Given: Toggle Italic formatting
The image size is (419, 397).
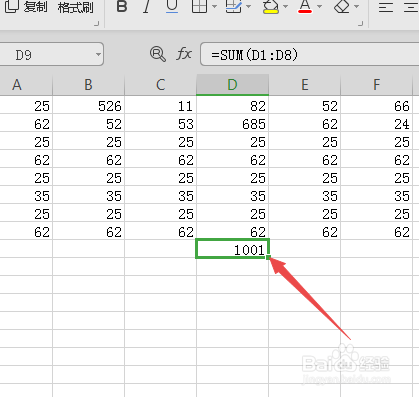Looking at the screenshot, I should pyautogui.click(x=146, y=6).
